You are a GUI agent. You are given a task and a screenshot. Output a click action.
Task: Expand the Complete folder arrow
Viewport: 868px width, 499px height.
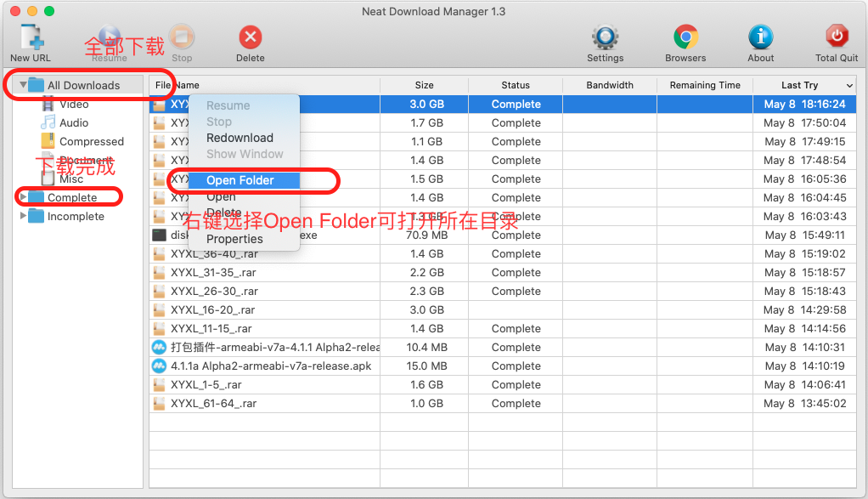[23, 197]
